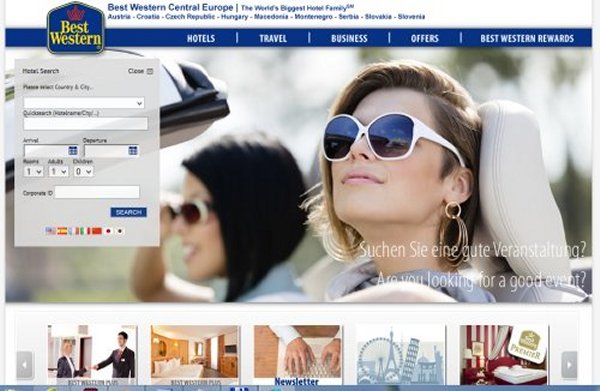
Task: Click the 'Suchen Sie eine gute Veranstaltung?' text
Action: tap(473, 249)
